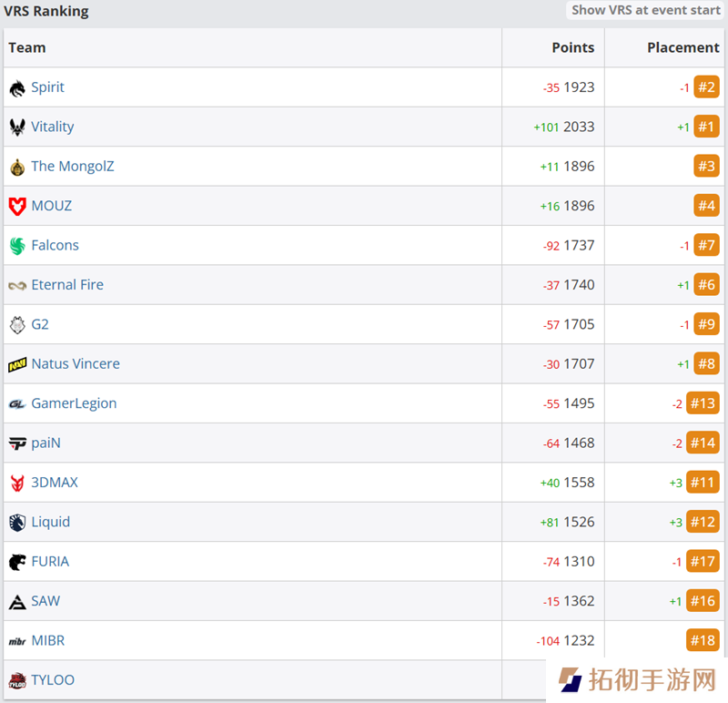Click the #8 badge for Natus Vincere
The width and height of the screenshot is (728, 703).
(x=706, y=363)
